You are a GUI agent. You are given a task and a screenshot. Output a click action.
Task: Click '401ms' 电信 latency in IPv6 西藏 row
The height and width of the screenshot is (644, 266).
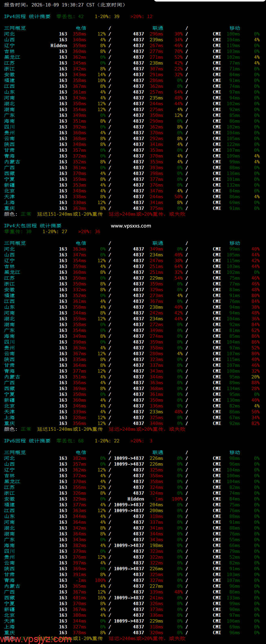click(79, 598)
